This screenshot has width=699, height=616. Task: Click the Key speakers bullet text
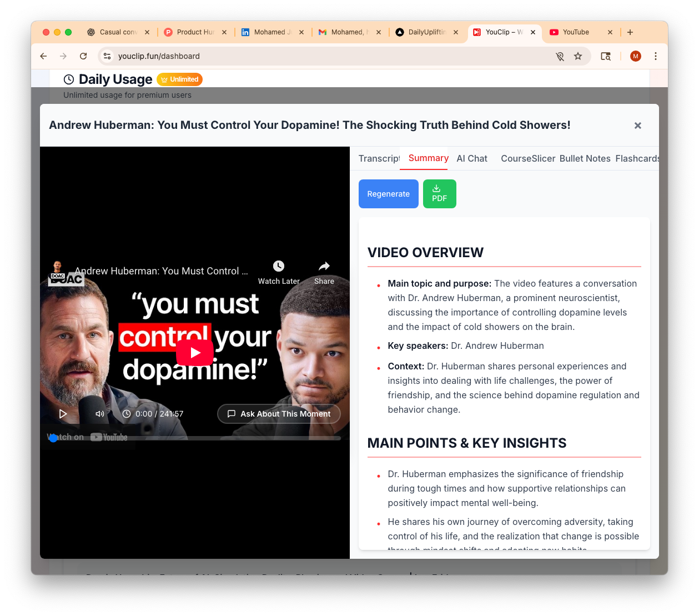466,346
